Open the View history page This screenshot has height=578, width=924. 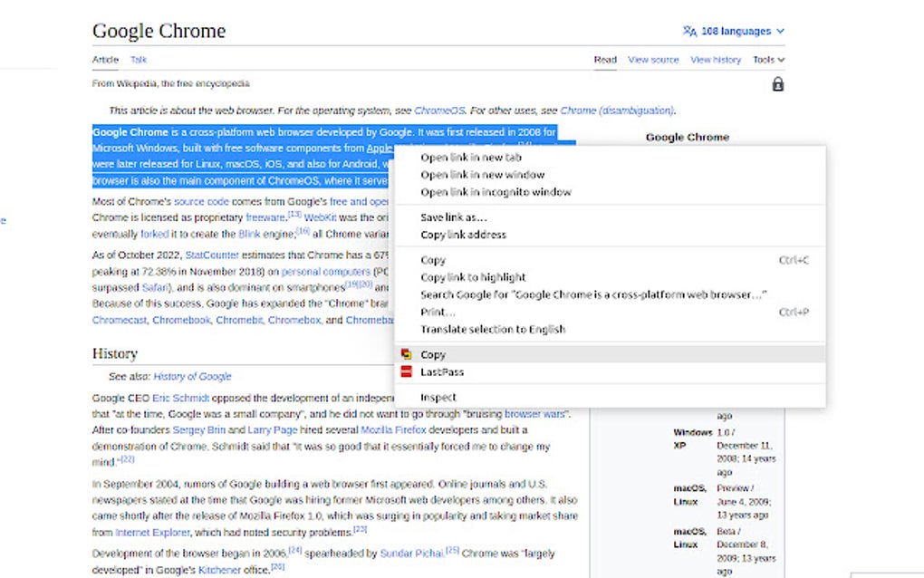716,59
